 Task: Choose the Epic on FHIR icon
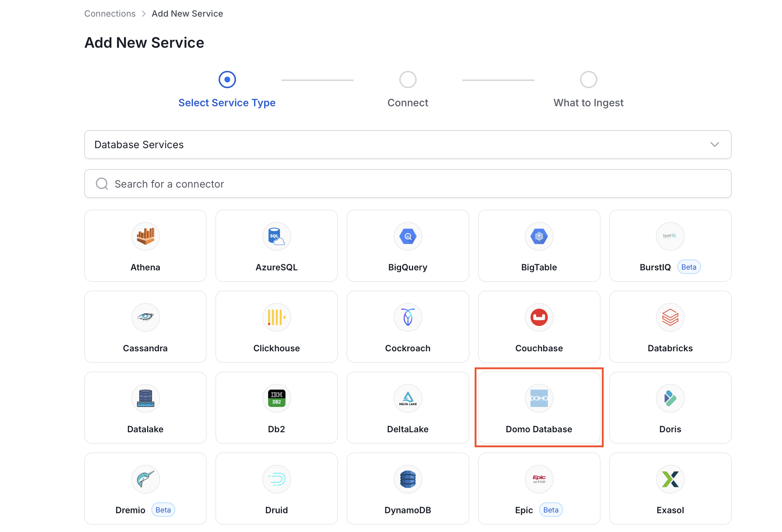click(x=539, y=479)
